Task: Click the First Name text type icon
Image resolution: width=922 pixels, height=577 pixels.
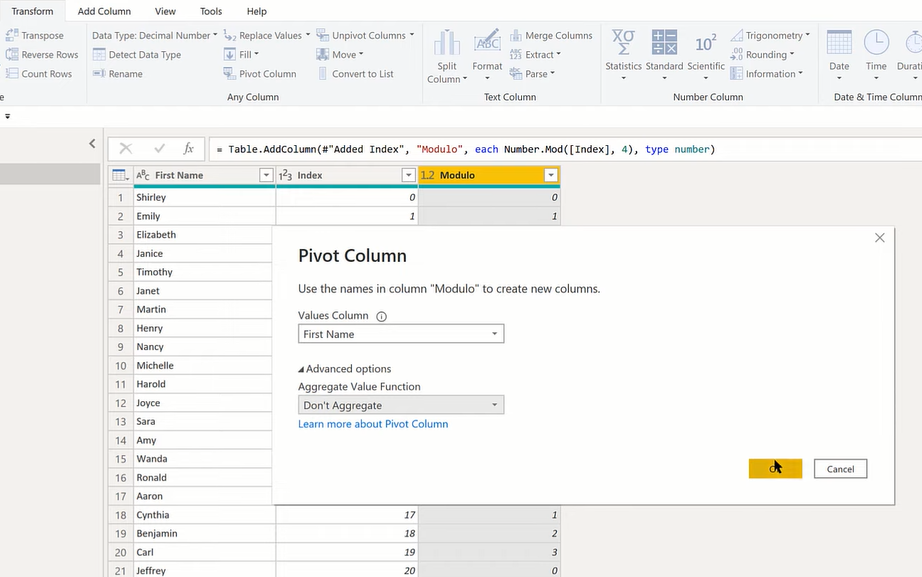Action: tap(143, 175)
